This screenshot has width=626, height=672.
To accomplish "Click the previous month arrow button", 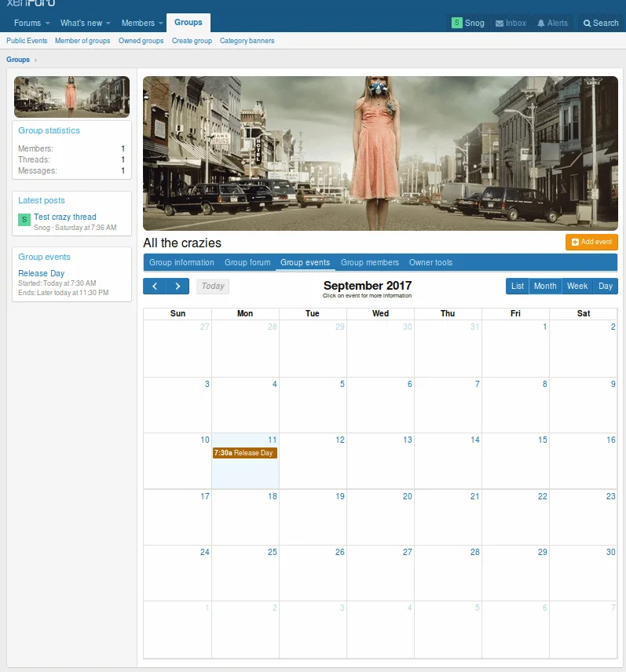I will click(155, 287).
